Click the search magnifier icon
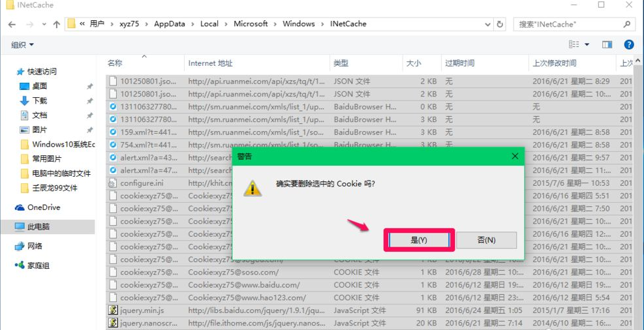This screenshot has height=330, width=644. click(627, 24)
